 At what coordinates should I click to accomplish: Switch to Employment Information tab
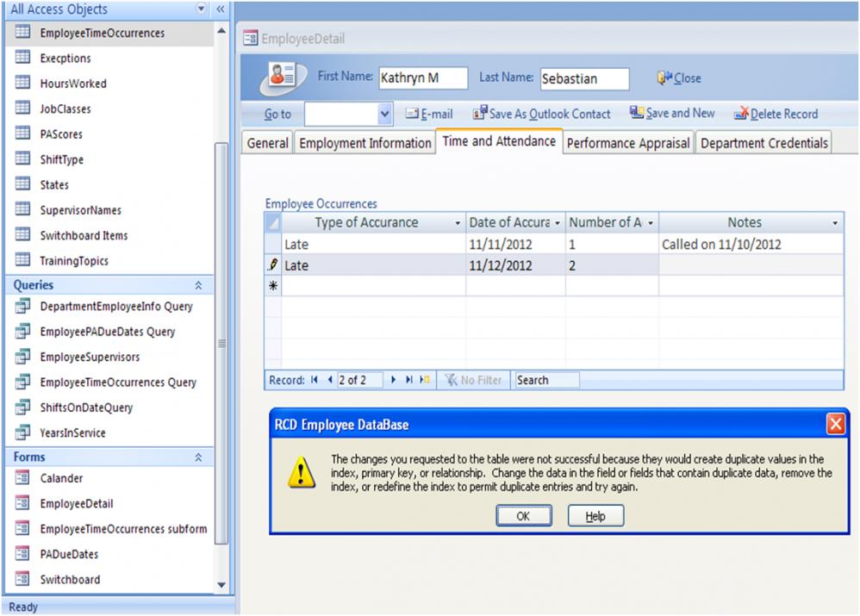[x=365, y=143]
